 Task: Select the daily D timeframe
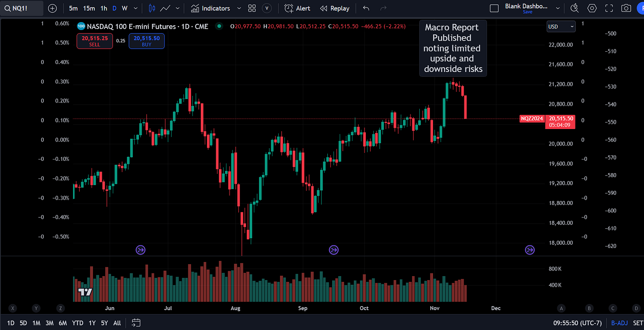tap(115, 8)
